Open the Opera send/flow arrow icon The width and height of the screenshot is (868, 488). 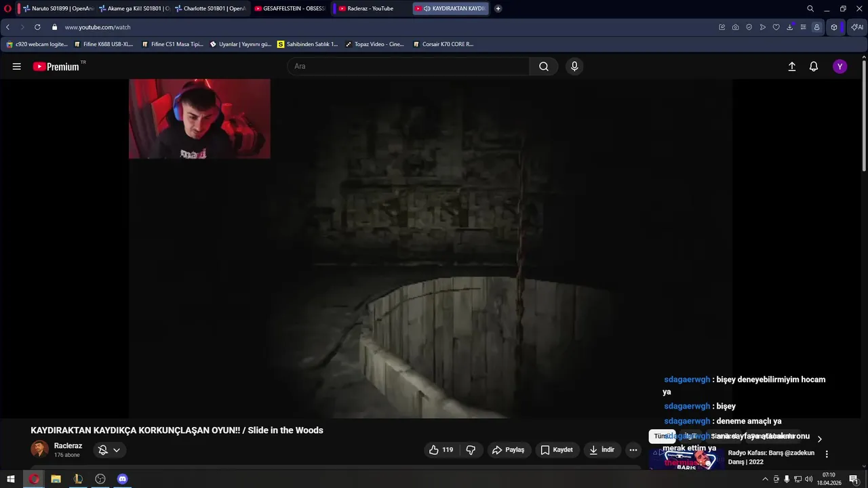(x=763, y=27)
